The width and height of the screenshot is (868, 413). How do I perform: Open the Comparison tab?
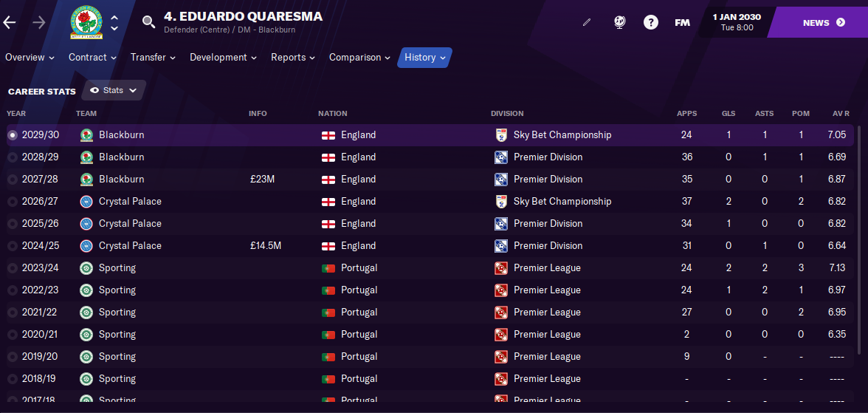tap(360, 57)
